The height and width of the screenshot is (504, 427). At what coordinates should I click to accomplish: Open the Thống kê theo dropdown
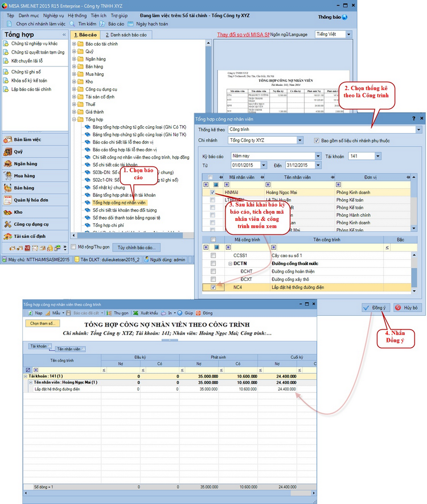pyautogui.click(x=418, y=130)
